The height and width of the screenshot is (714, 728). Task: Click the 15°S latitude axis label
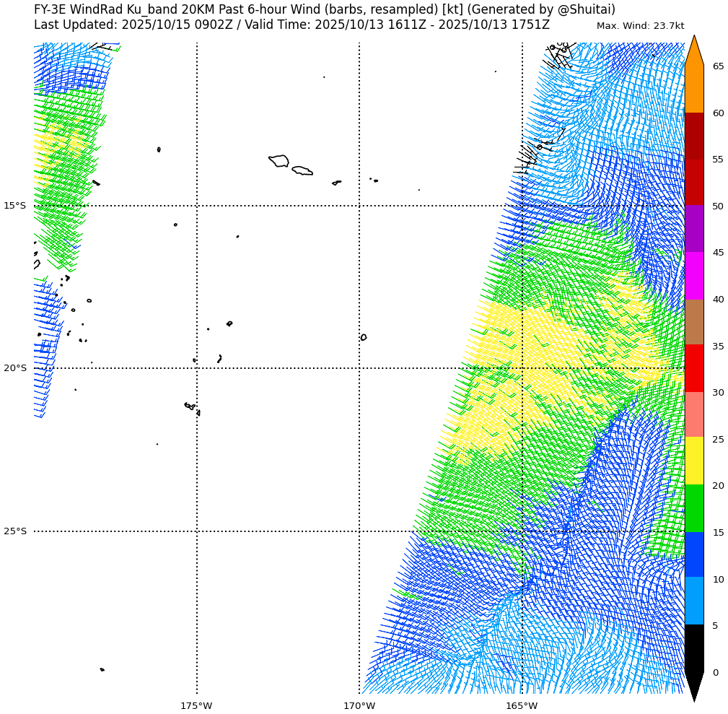click(x=14, y=206)
